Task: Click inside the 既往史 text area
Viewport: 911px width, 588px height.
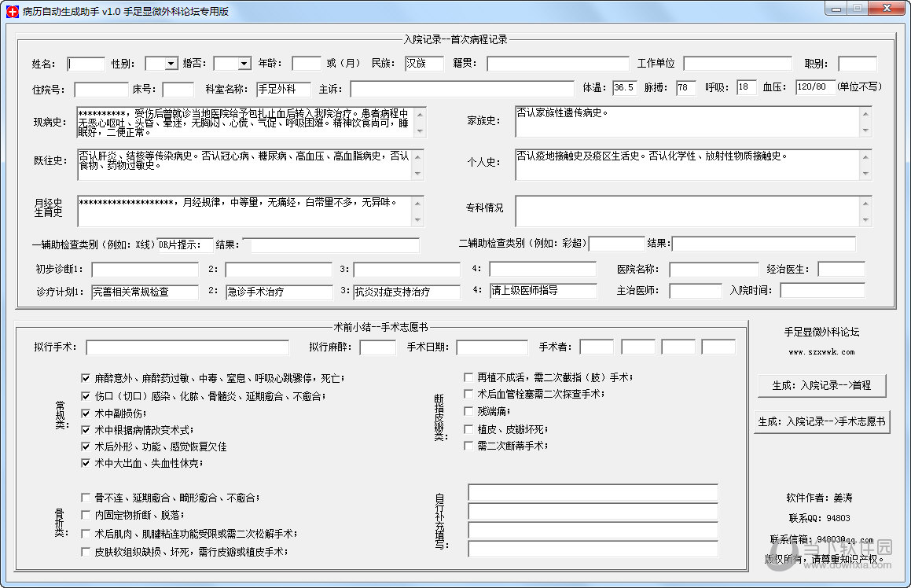Action: (244, 164)
